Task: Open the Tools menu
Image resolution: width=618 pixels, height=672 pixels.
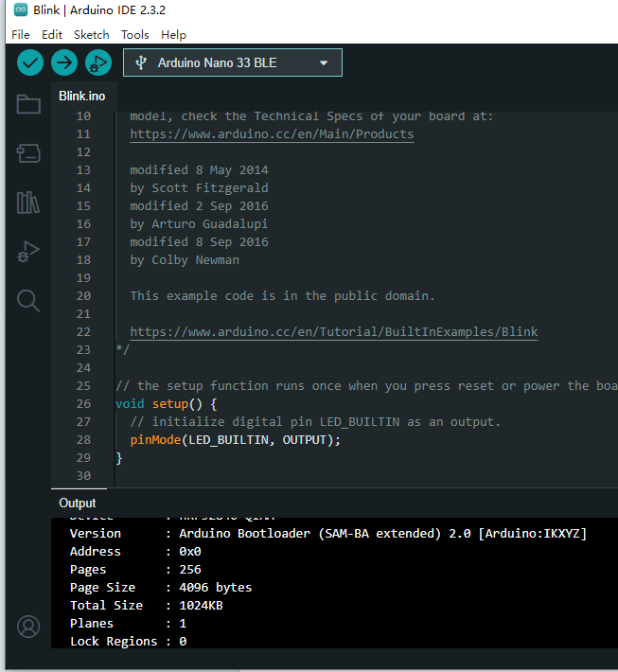Action: [135, 34]
